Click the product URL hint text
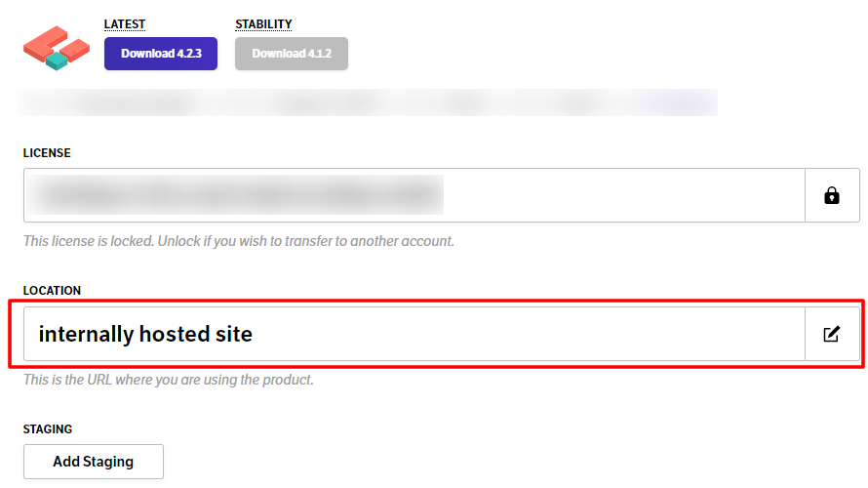The height and width of the screenshot is (488, 868). pos(169,380)
